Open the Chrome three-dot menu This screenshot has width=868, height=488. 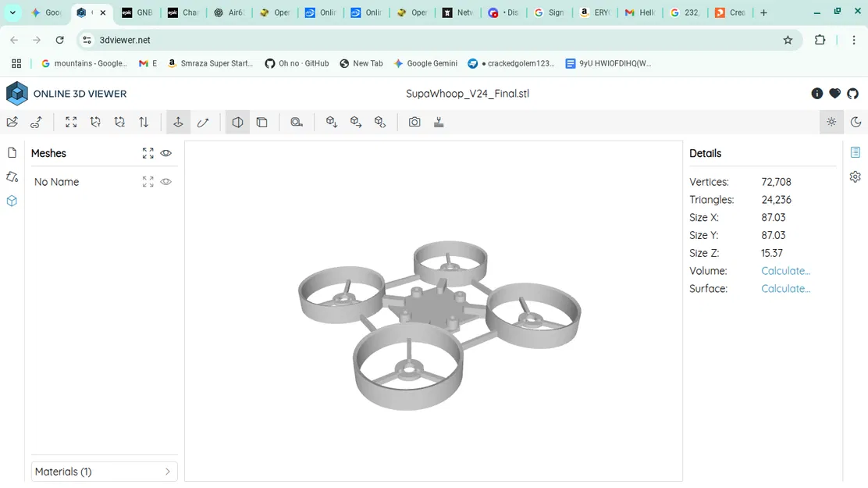(x=855, y=40)
